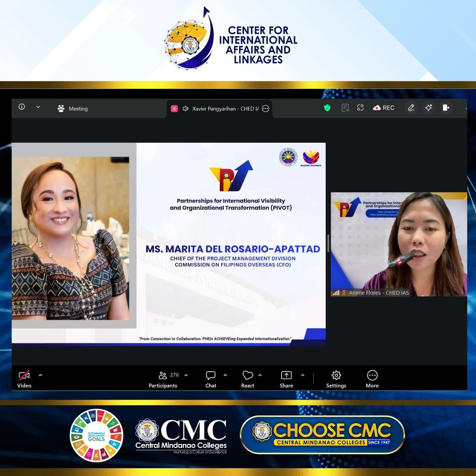The width and height of the screenshot is (476, 476).
Task: Click 'Partnerships for International Visibility' heading
Action: coord(231,201)
